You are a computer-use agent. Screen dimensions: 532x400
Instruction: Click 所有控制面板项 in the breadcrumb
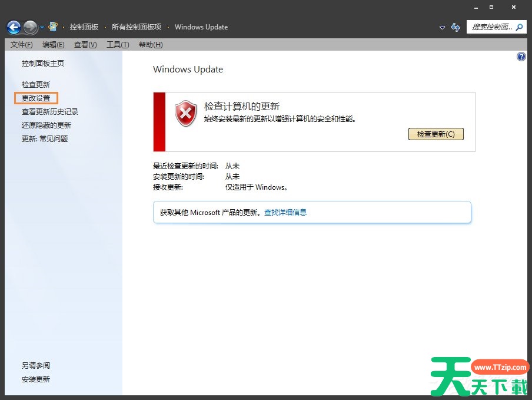[x=137, y=27]
